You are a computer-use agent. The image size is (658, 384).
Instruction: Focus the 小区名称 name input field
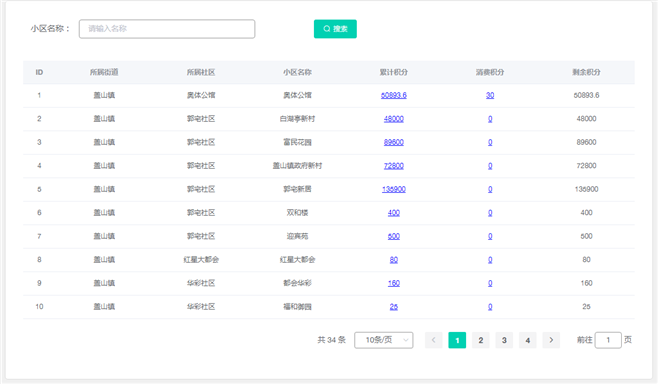[167, 29]
